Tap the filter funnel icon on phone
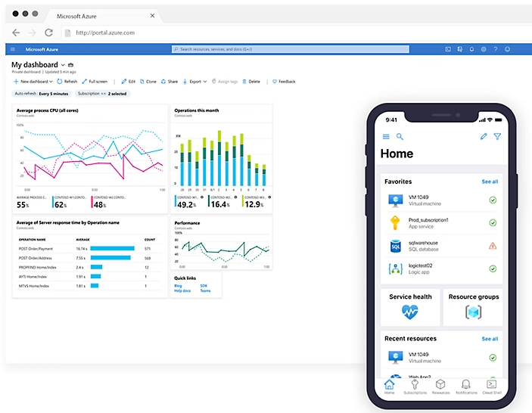The height and width of the screenshot is (413, 532). coord(497,136)
